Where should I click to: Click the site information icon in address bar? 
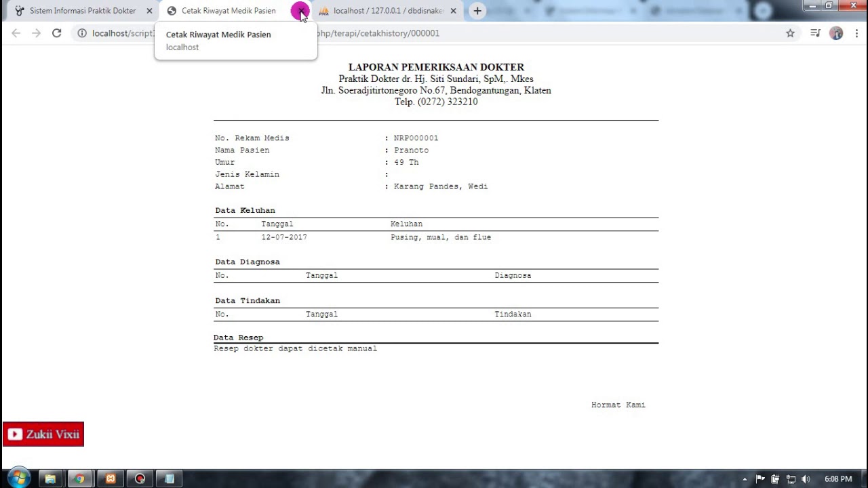point(81,33)
